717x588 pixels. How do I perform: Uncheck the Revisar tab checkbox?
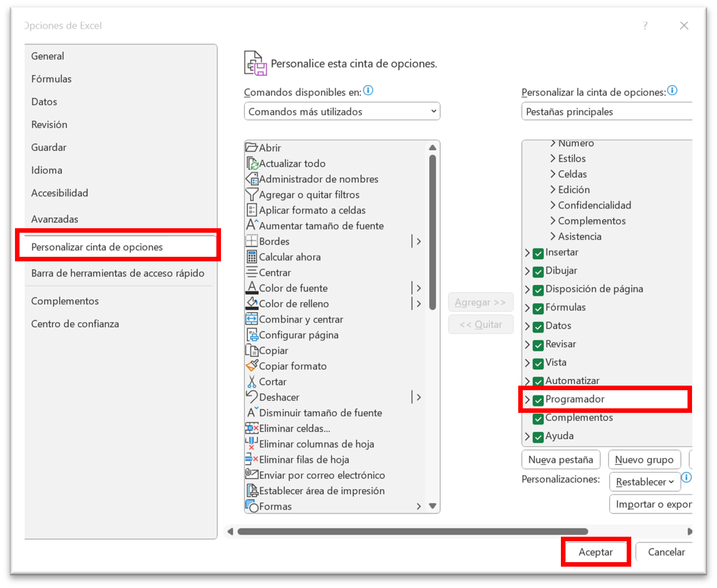click(538, 345)
